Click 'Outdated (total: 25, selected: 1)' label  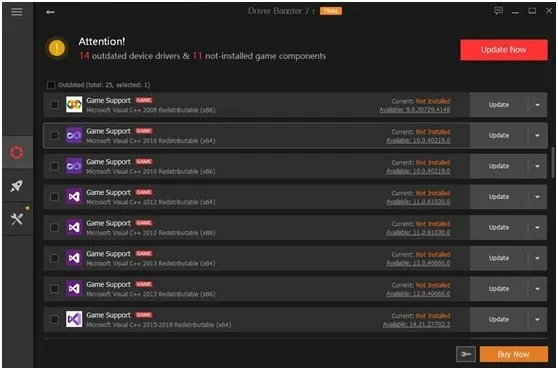tap(104, 85)
